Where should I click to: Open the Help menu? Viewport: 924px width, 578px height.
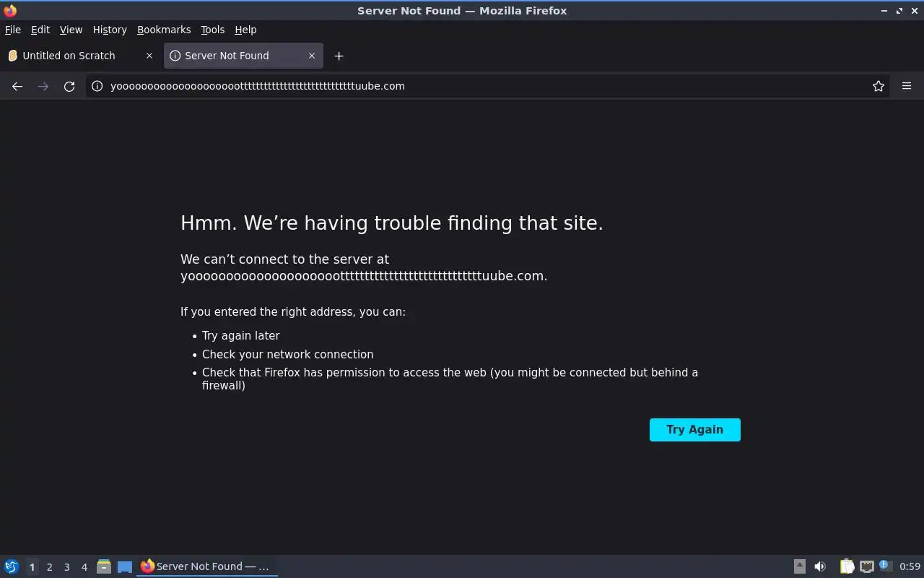[x=245, y=30]
